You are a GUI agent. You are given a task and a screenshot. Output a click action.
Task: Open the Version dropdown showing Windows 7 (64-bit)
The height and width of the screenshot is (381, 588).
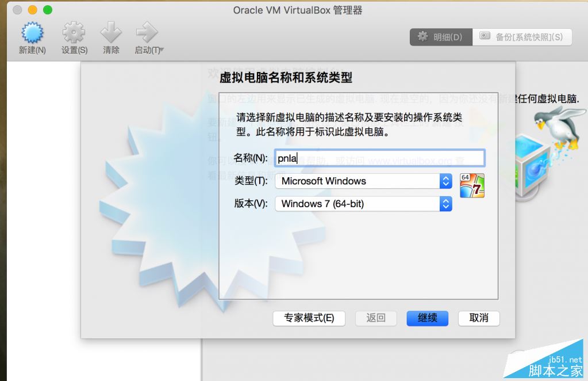pyautogui.click(x=363, y=204)
